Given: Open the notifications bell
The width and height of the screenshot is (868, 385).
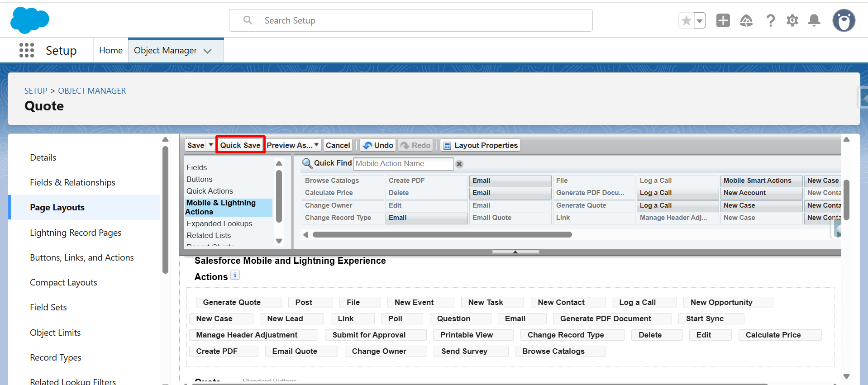Looking at the screenshot, I should tap(814, 20).
